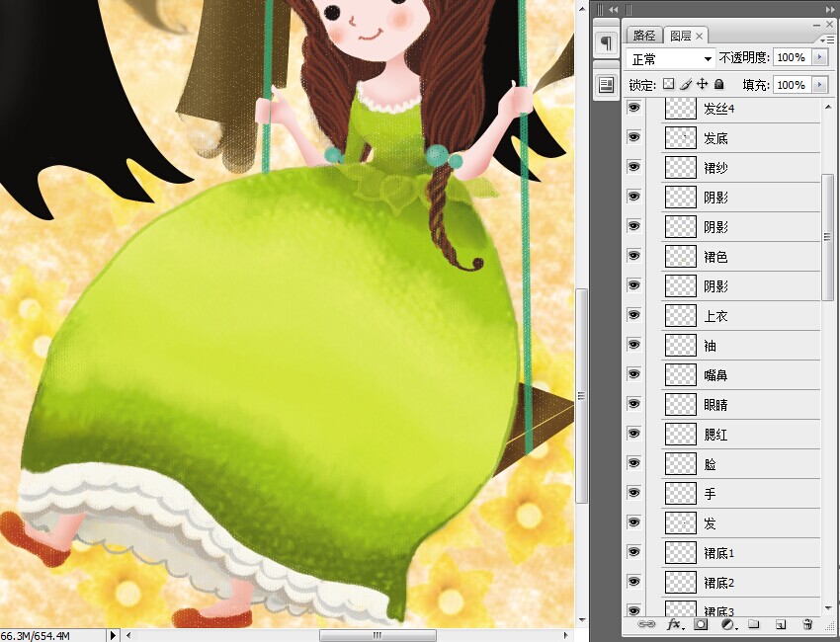Click the 不透明度 100% field
Viewport: 840px width, 642px height.
[x=792, y=57]
